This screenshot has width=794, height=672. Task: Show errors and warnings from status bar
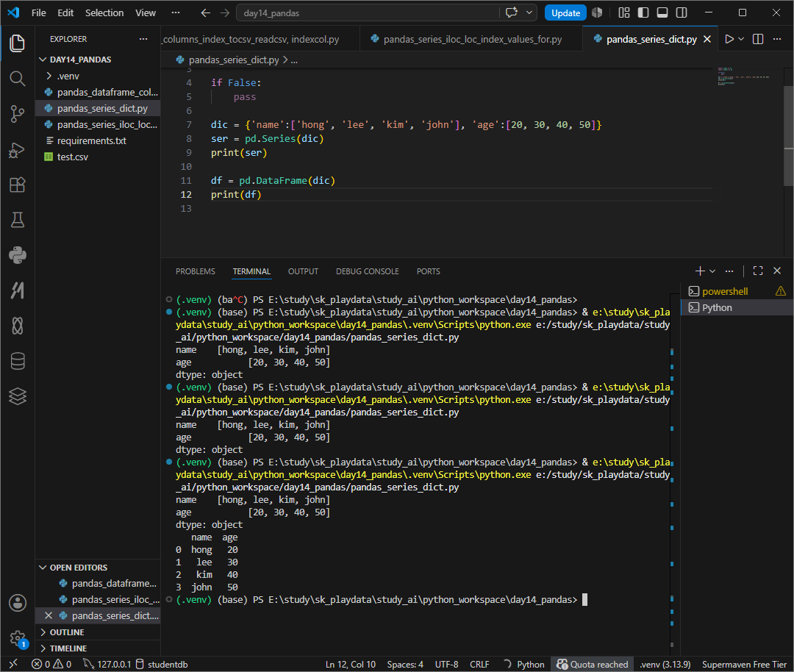tap(51, 664)
